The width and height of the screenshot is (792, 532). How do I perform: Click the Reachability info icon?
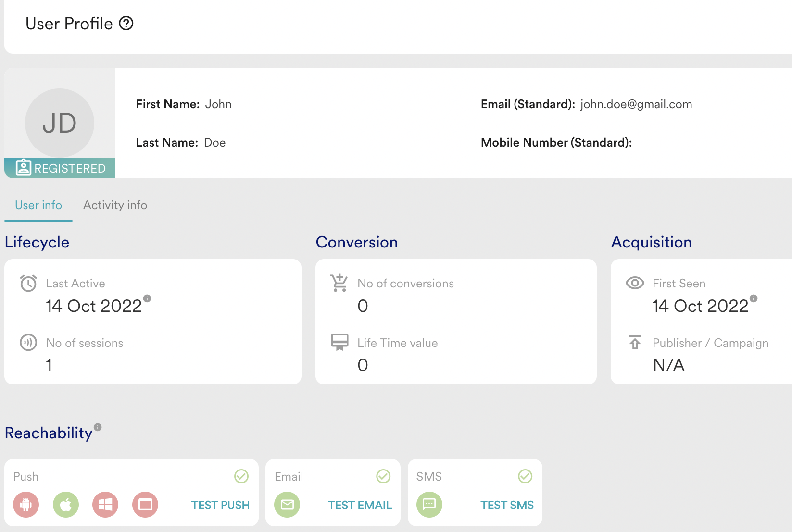(x=98, y=427)
